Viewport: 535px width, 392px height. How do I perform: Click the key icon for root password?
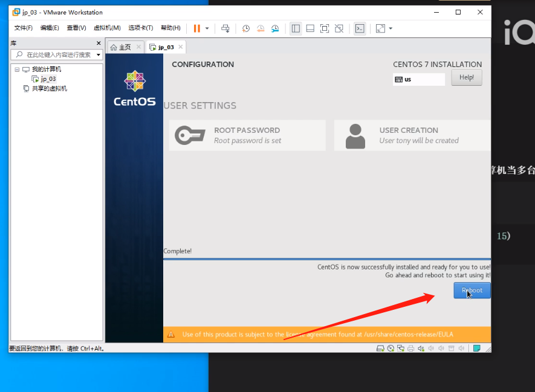190,135
